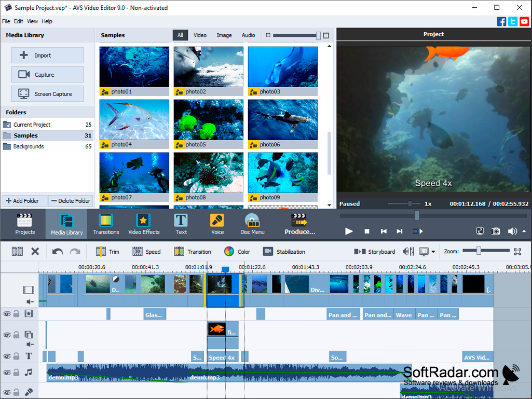This screenshot has width=532, height=399.
Task: Delete selected timeline item with X icon
Action: tap(35, 252)
